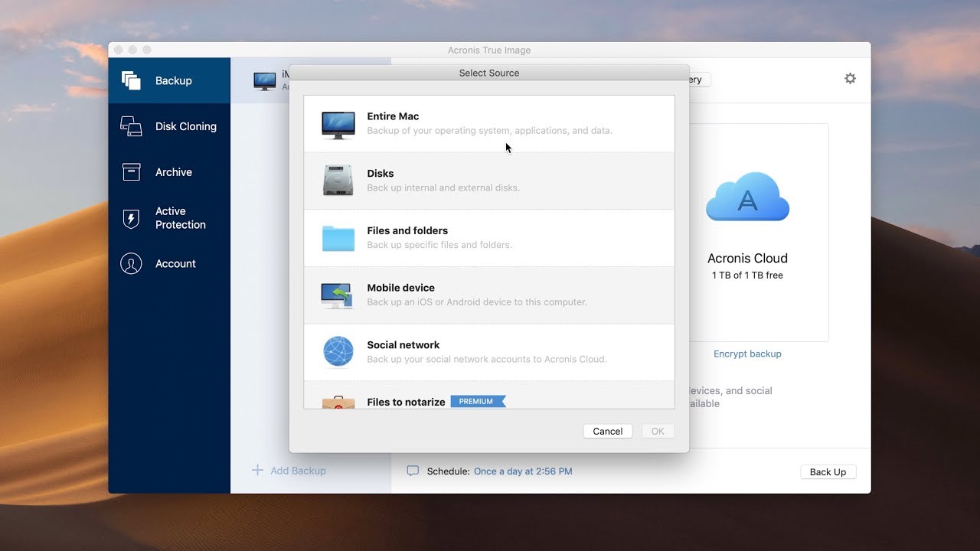980x551 pixels.
Task: Click the iMac backup item icon in list
Action: tap(264, 80)
